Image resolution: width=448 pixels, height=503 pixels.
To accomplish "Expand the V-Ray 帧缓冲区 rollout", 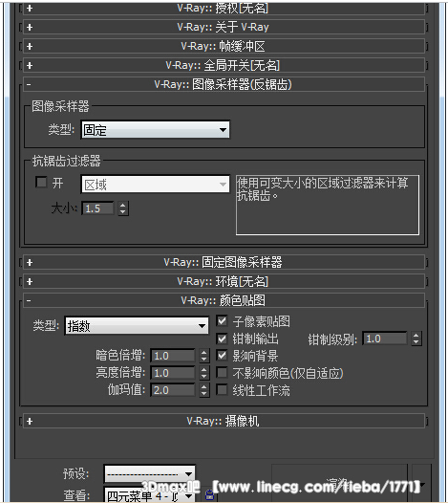I will 224,47.
